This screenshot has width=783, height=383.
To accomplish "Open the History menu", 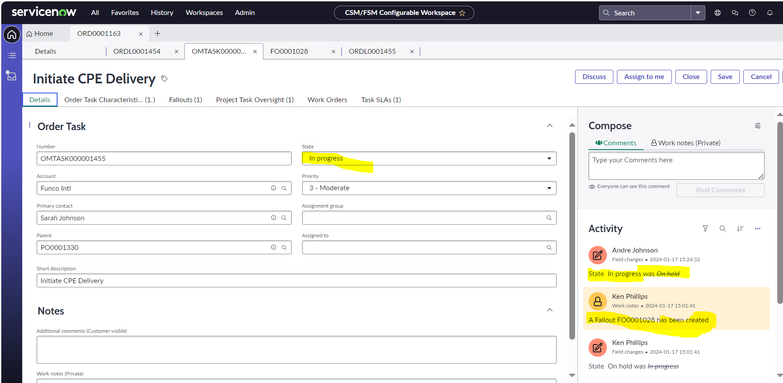I will (x=162, y=12).
